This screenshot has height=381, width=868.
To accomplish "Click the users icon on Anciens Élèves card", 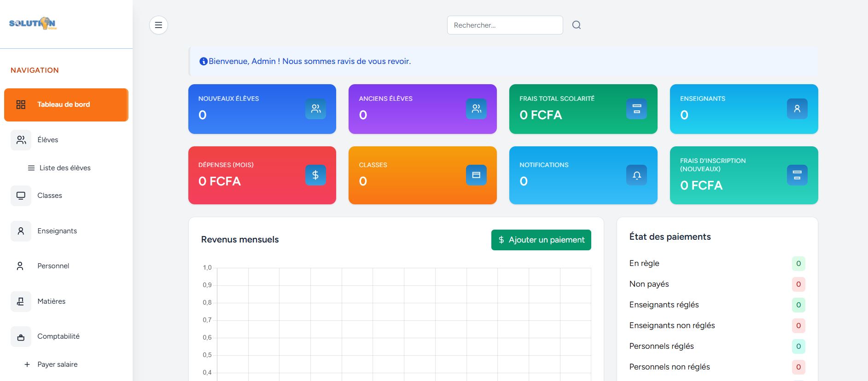I will [x=476, y=109].
